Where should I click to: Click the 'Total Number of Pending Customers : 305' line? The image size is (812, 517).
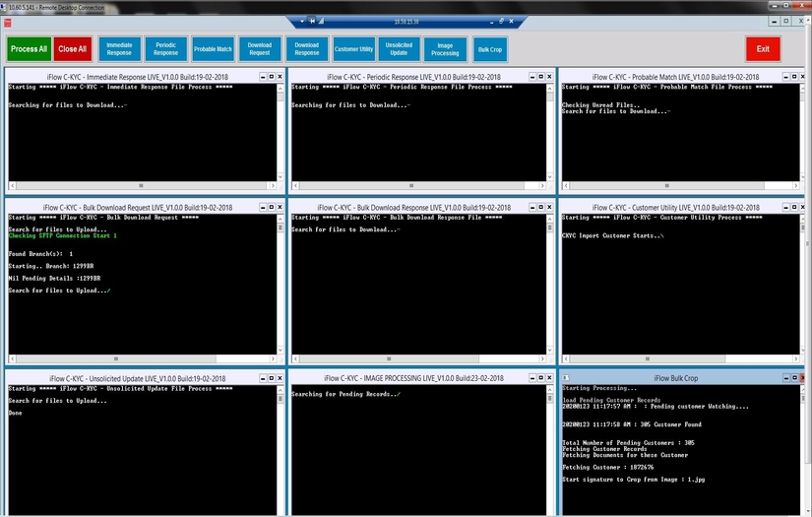point(629,443)
